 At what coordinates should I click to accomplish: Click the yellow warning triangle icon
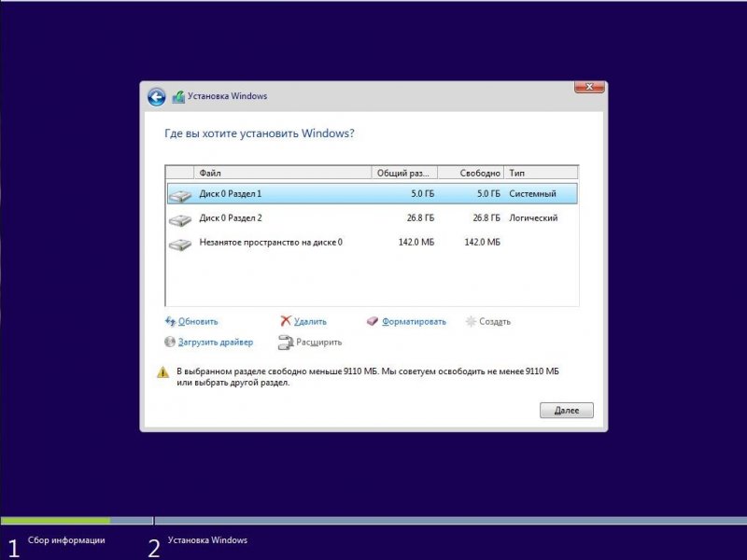pos(162,371)
